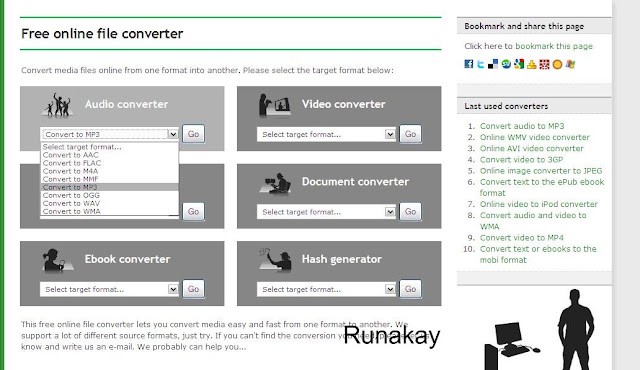Click the 'Document converter' heading
The image size is (640, 370).
tap(355, 182)
